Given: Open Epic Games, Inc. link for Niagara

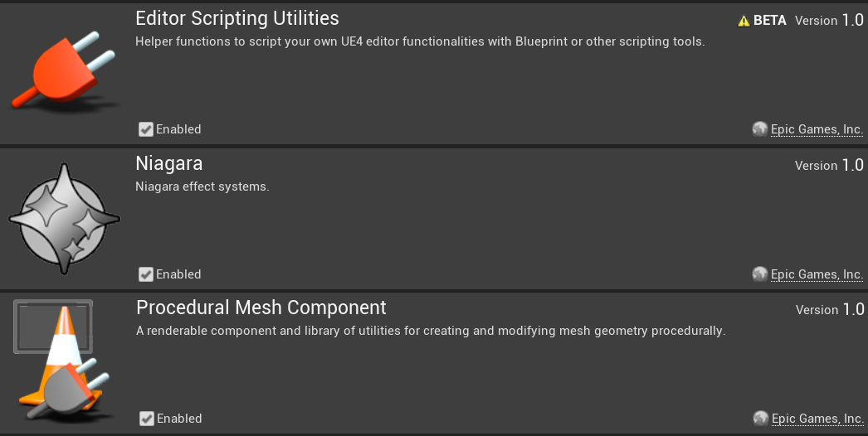Looking at the screenshot, I should (817, 274).
